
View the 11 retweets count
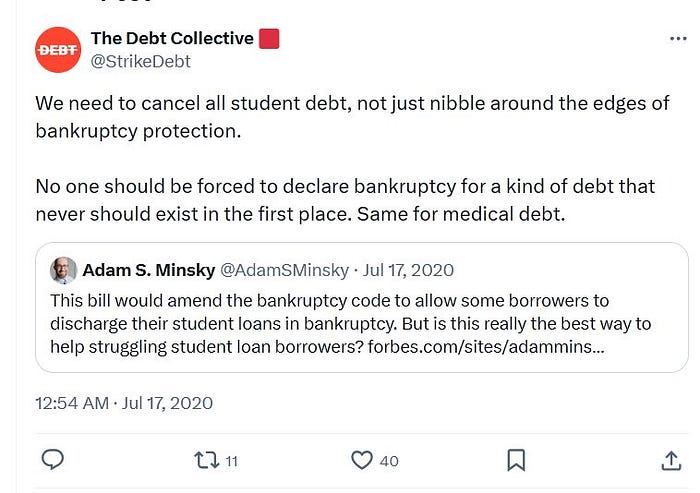point(231,461)
